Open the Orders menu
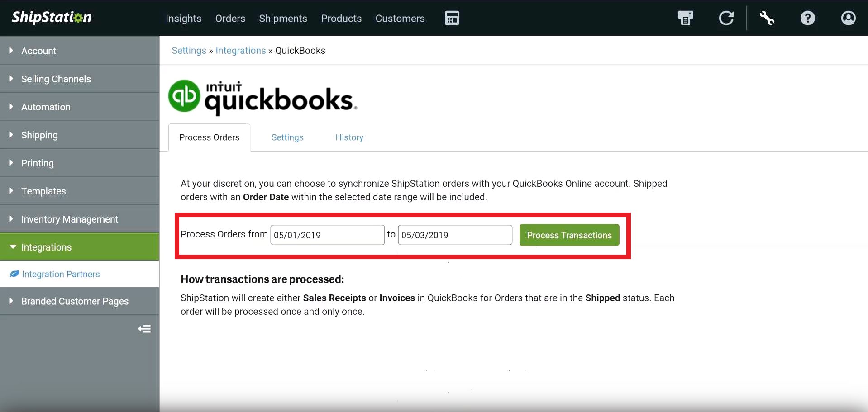 (x=230, y=19)
